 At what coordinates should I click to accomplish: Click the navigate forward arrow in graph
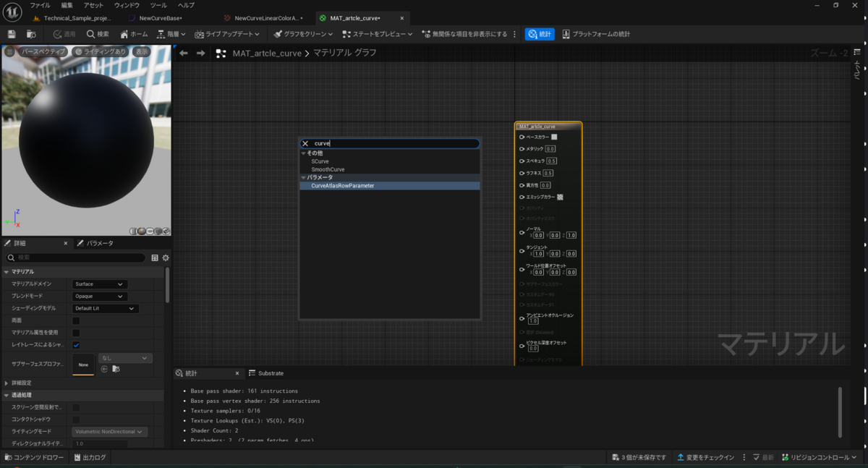pos(200,53)
